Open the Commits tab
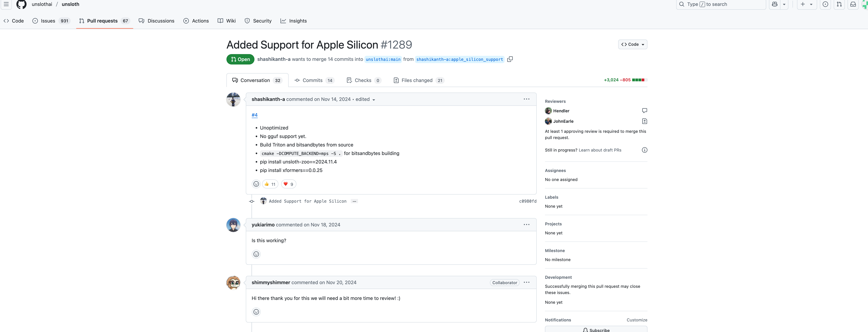868x332 pixels. 314,80
